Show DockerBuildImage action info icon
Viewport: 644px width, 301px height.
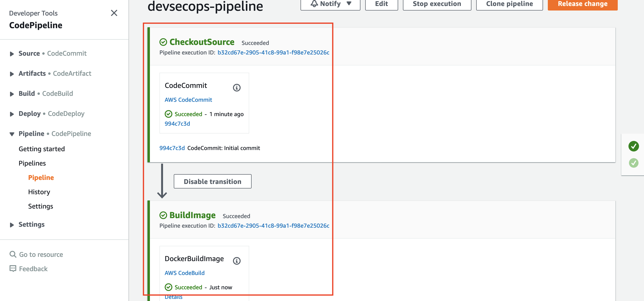237,261
